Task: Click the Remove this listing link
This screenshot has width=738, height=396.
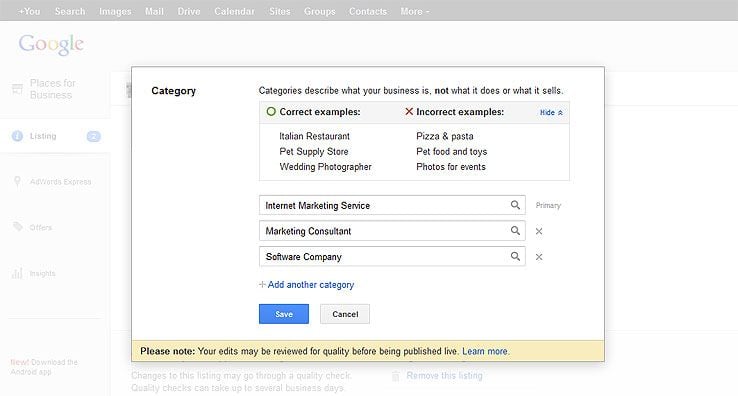Action: point(444,376)
